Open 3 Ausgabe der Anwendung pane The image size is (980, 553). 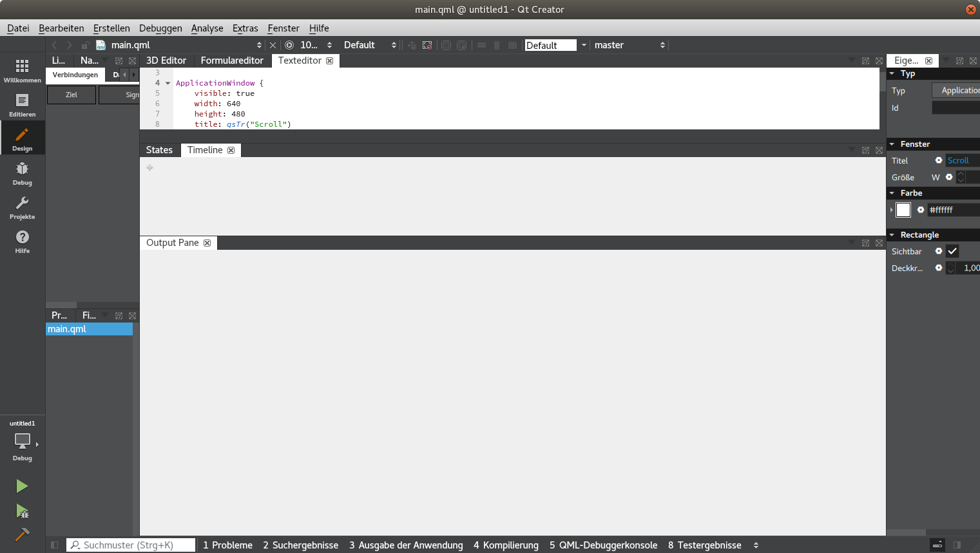coord(406,545)
